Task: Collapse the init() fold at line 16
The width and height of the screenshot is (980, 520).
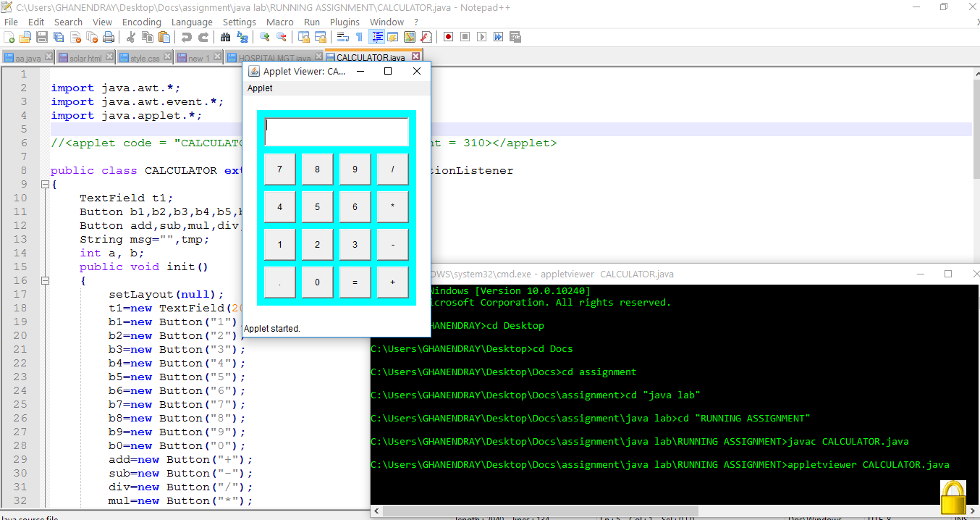Action: [x=45, y=281]
